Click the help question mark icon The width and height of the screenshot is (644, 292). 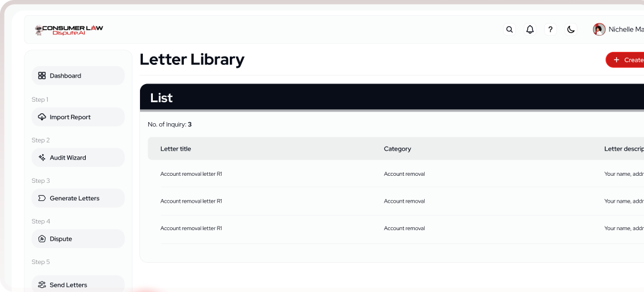coord(550,29)
